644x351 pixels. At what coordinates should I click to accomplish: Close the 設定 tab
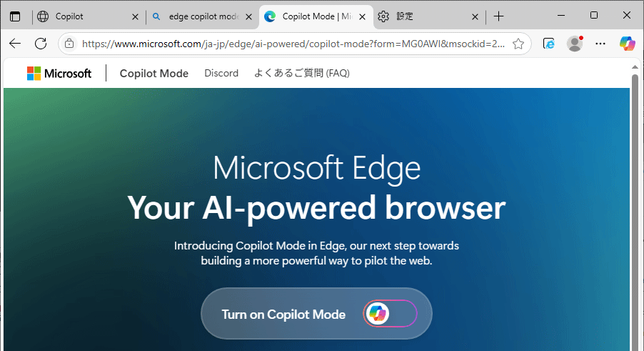[x=475, y=17]
